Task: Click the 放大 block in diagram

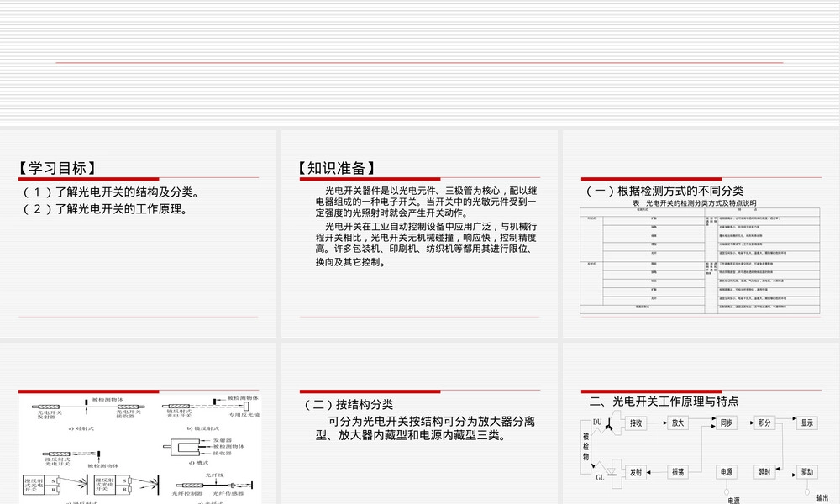Action: coord(678,423)
